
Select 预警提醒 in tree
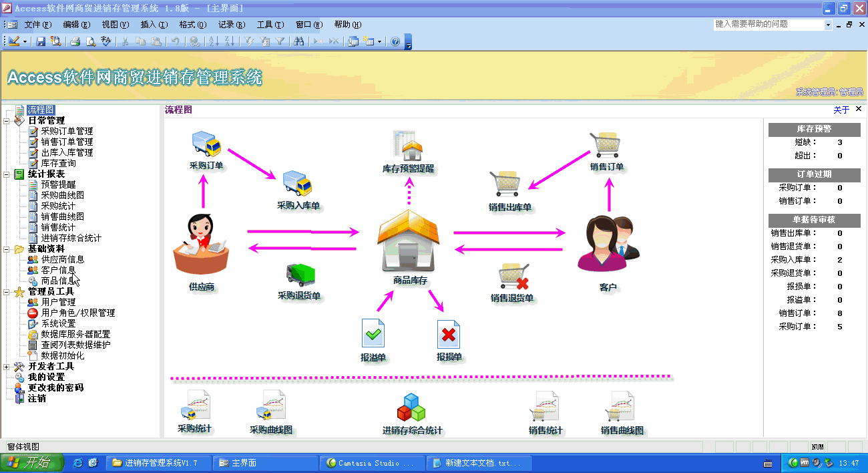(x=59, y=185)
